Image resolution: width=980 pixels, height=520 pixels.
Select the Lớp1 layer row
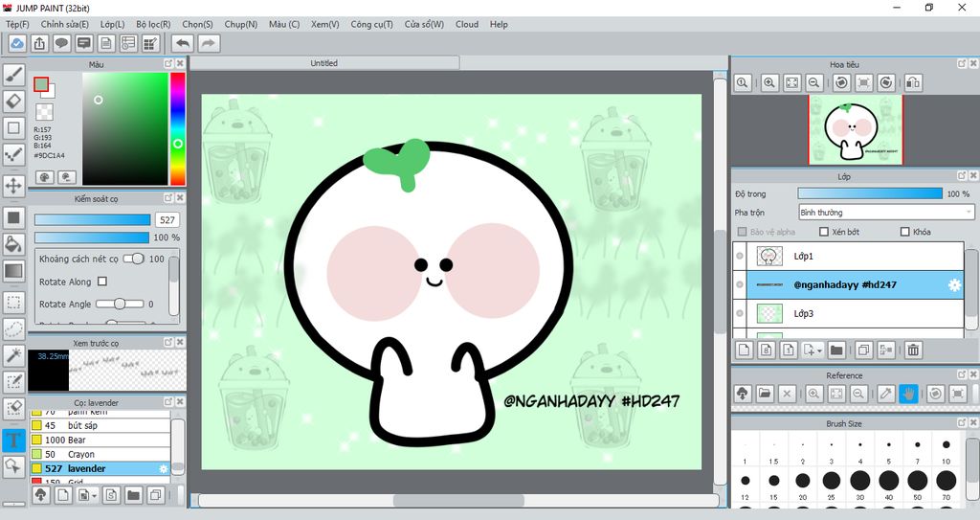(848, 256)
